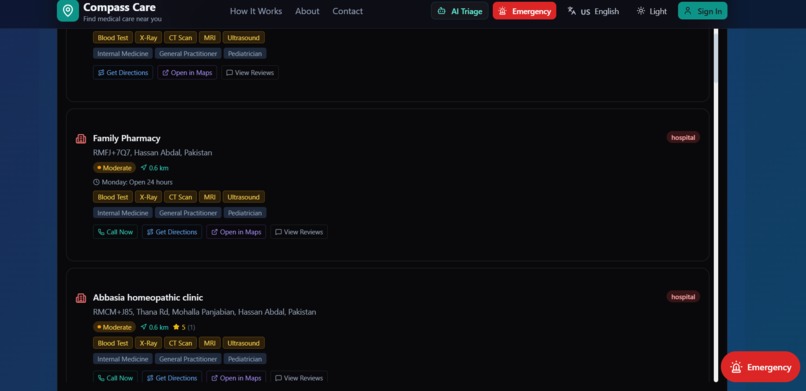The height and width of the screenshot is (391, 806).
Task: Click the hospital tag on Family Pharmacy
Action: coord(683,137)
